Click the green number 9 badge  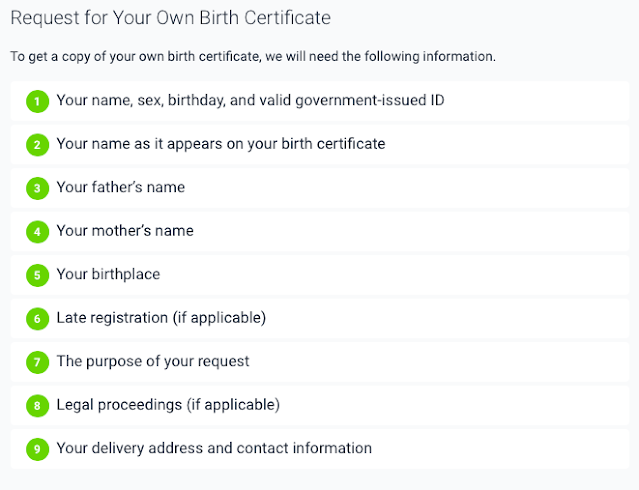(x=37, y=449)
